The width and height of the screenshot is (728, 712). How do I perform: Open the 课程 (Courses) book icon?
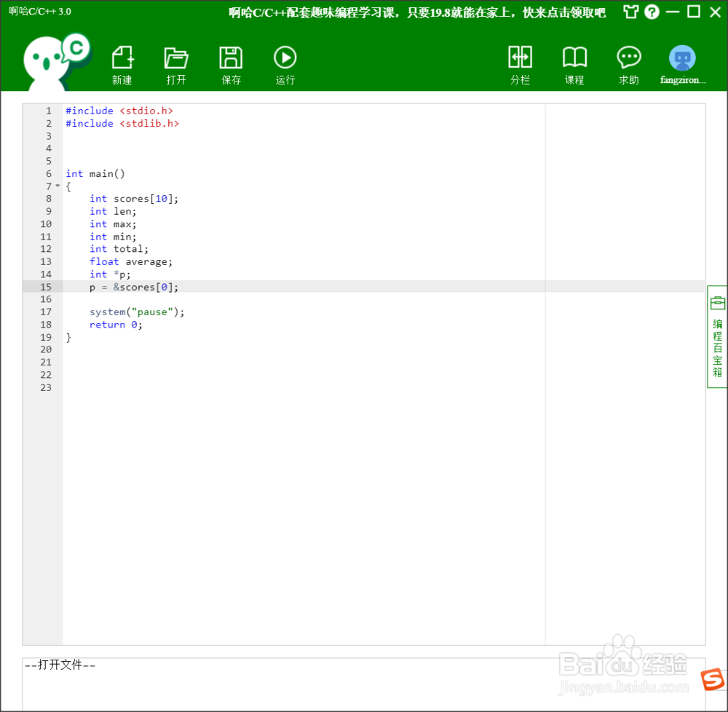(575, 65)
